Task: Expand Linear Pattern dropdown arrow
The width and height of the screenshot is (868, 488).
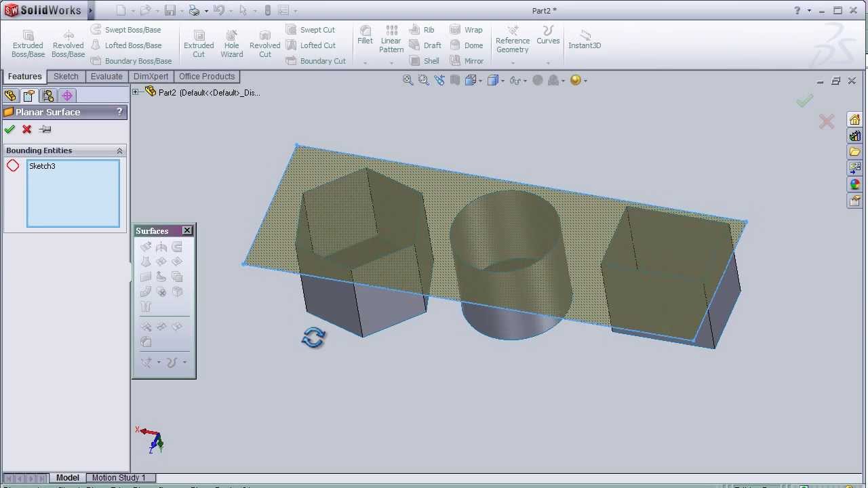Action: point(391,63)
